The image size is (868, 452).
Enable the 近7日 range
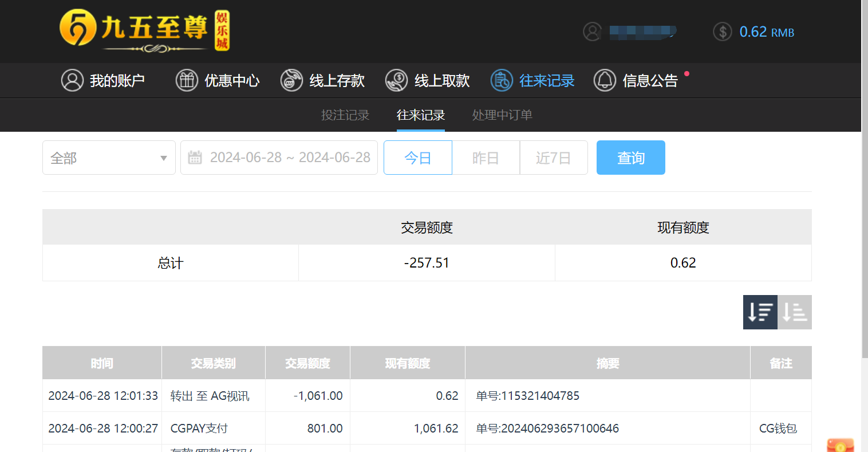click(553, 157)
